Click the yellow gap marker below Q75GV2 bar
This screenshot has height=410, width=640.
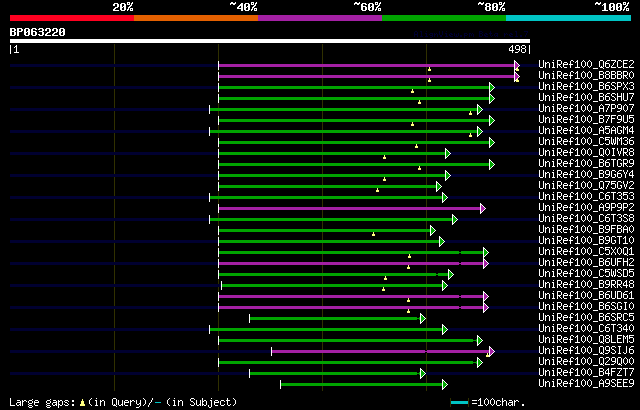point(378,190)
